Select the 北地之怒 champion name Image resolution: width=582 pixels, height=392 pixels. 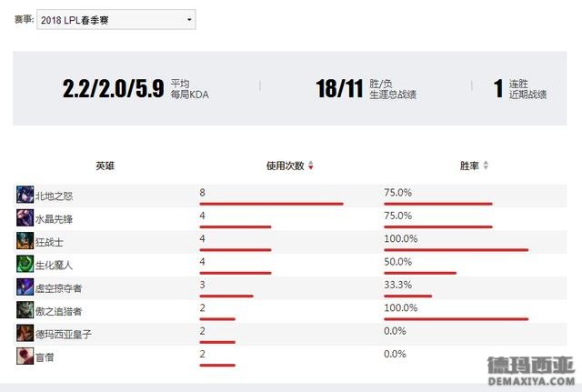tap(54, 196)
